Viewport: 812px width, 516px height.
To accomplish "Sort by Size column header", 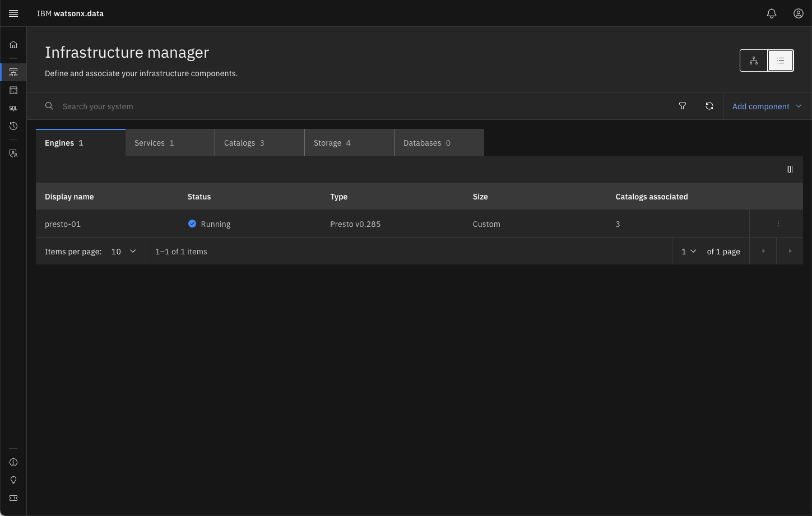I will pos(480,197).
